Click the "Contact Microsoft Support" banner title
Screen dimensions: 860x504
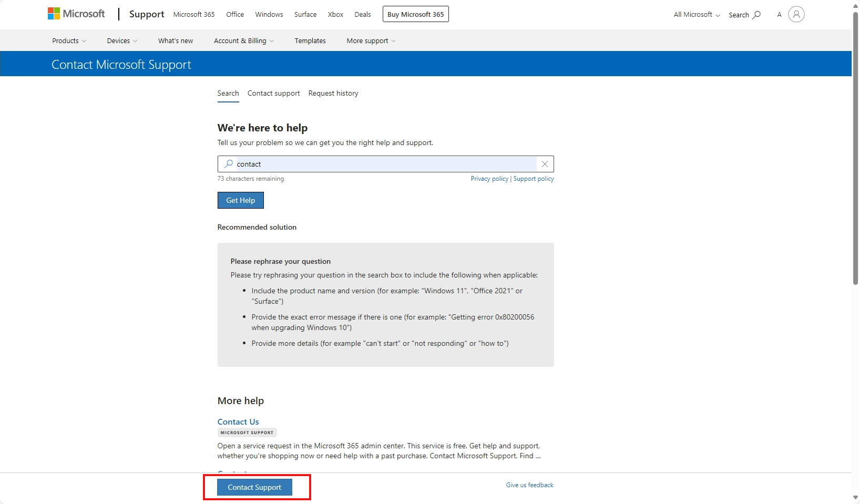[x=121, y=65]
